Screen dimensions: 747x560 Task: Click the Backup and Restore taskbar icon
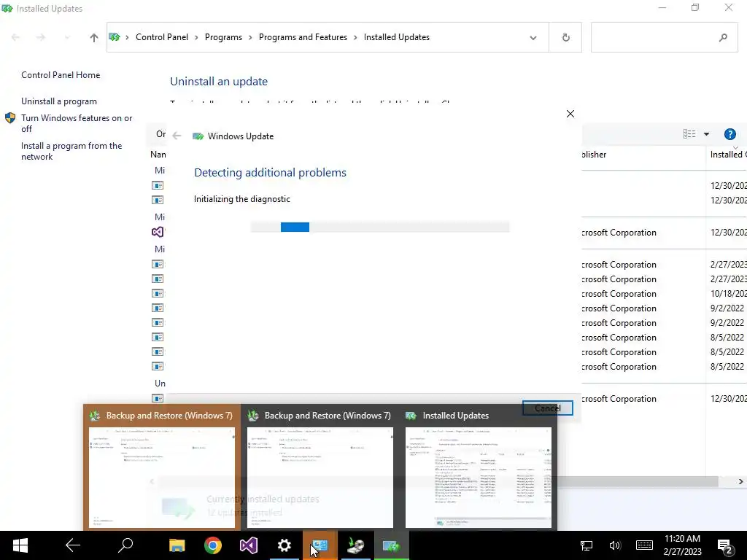click(355, 545)
